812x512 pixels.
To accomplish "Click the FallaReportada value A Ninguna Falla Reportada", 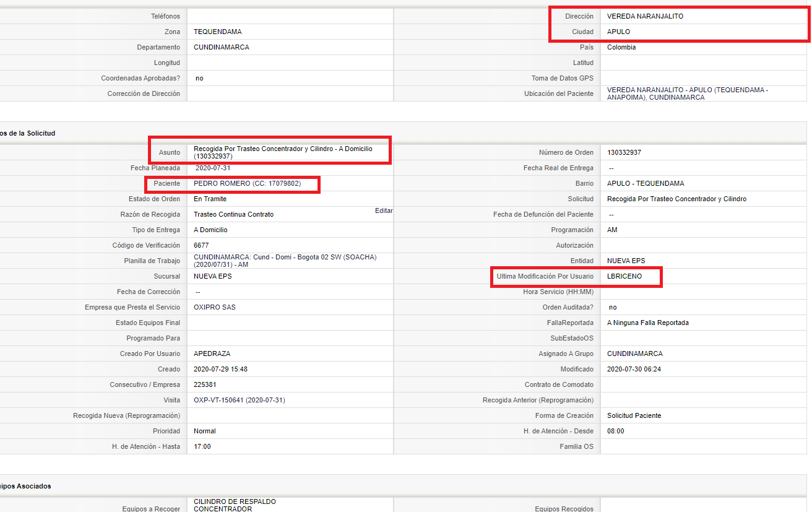I will coord(648,323).
